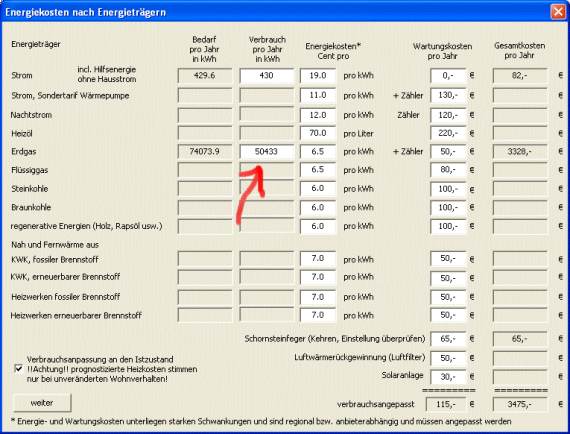The image size is (570, 434).
Task: Select Erdgas Bedarf value 74073.9
Action: [205, 152]
